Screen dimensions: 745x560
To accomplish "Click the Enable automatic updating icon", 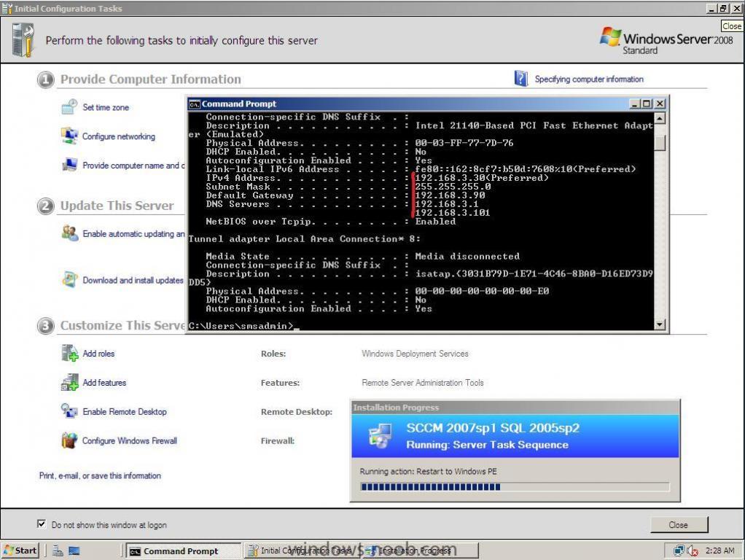I will 70,233.
